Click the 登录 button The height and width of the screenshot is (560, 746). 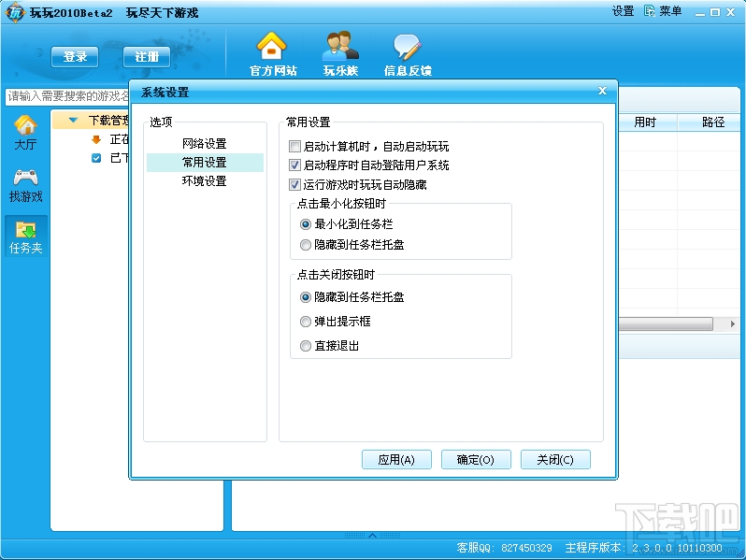point(75,57)
